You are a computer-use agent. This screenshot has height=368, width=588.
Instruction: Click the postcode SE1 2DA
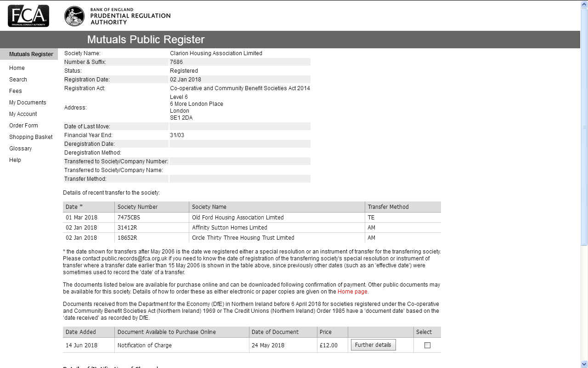click(x=181, y=118)
